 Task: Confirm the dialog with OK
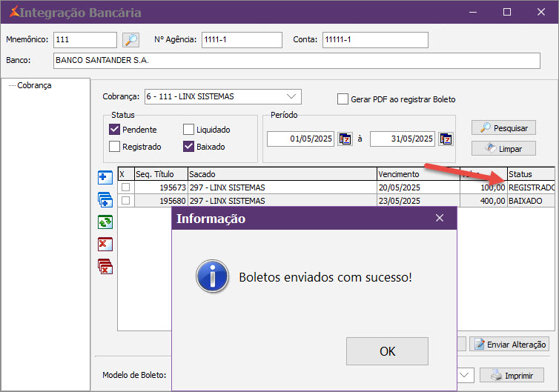coord(387,351)
